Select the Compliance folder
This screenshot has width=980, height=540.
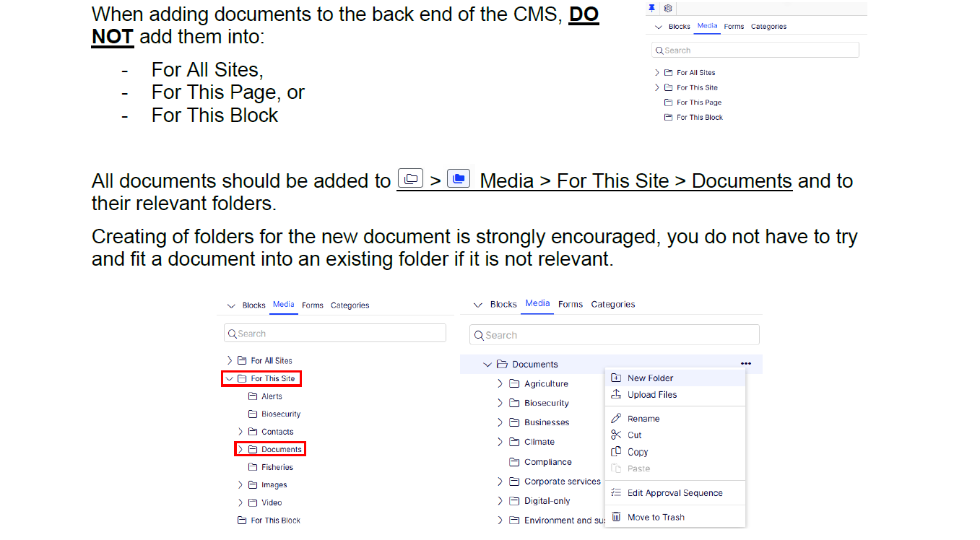pos(547,462)
